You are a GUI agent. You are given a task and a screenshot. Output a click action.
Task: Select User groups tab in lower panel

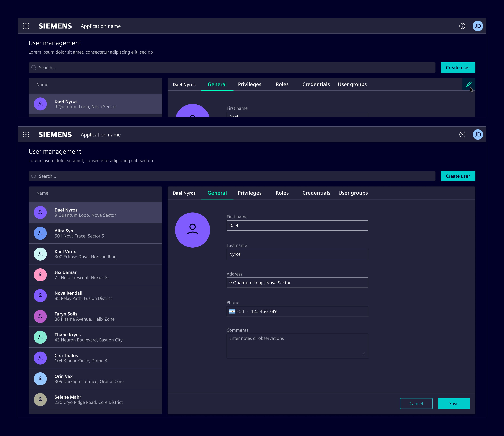coord(353,193)
